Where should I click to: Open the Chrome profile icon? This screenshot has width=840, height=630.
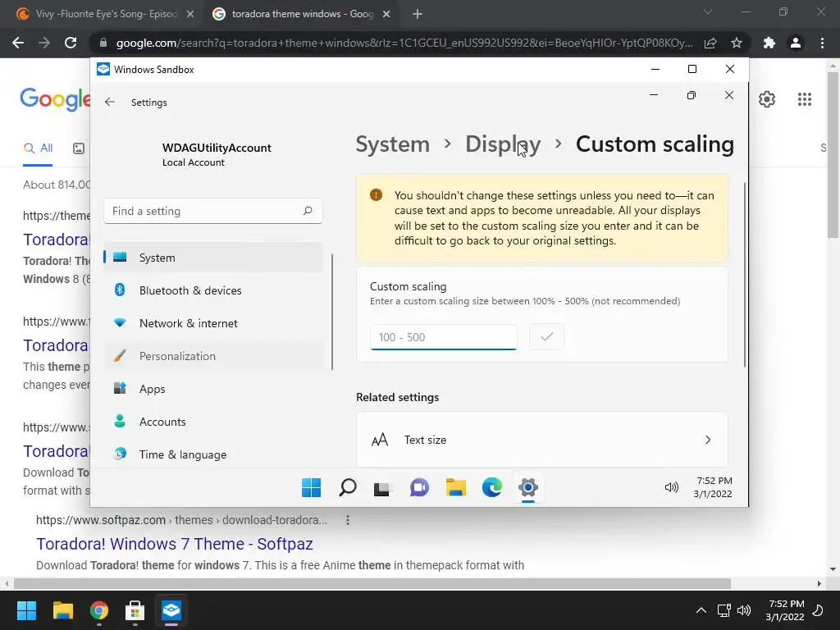(x=796, y=43)
